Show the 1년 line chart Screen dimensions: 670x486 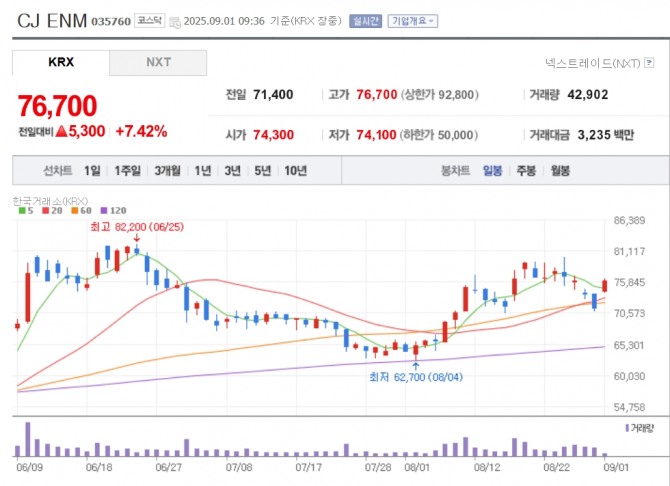(x=203, y=171)
